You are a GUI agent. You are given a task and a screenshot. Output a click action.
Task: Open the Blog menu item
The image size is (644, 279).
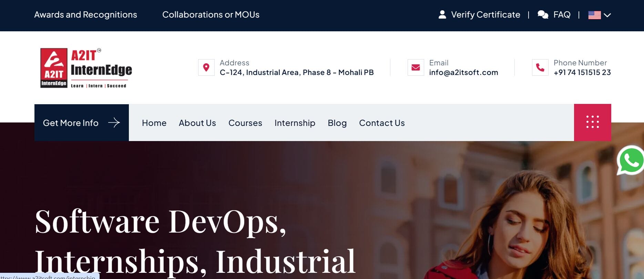337,123
